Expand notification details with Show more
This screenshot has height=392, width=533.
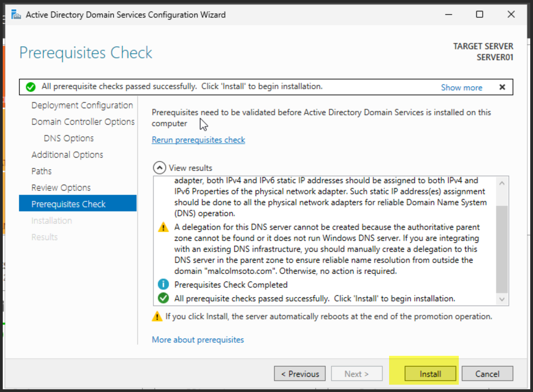tap(461, 87)
